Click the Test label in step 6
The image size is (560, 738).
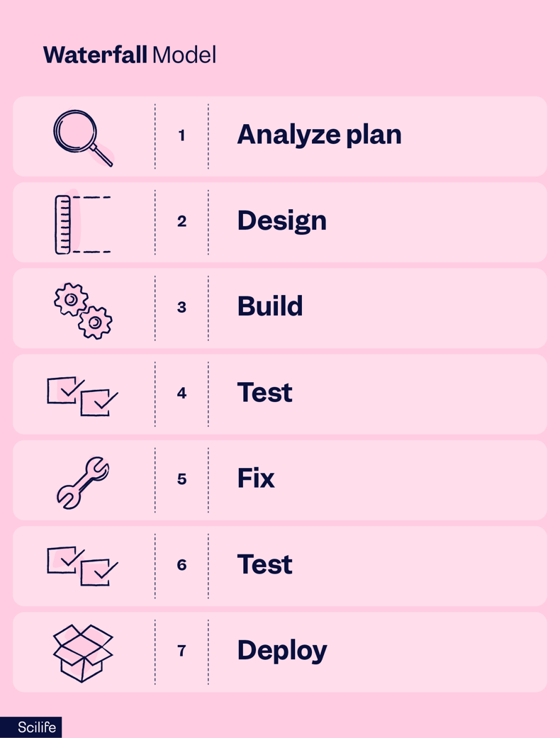pos(264,564)
